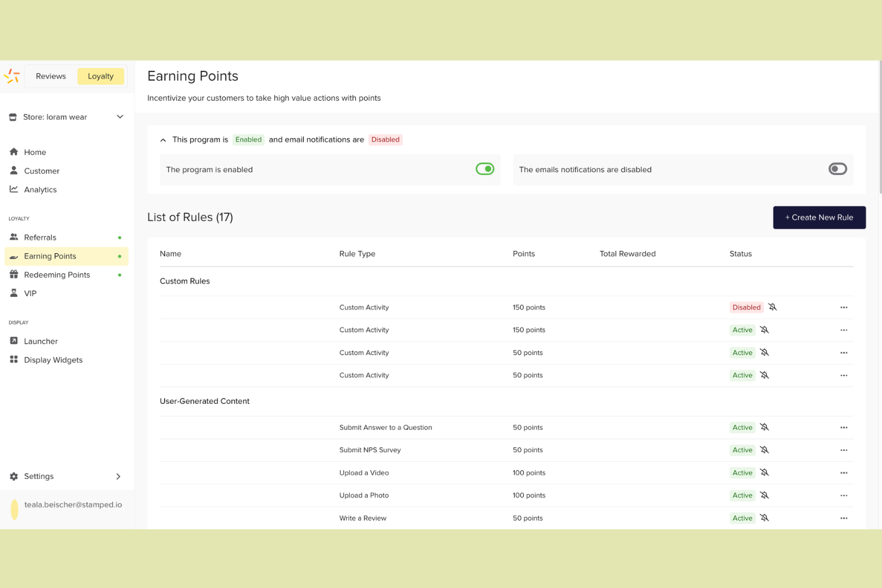Open Analytics via its chart icon
Viewport: 882px width, 588px height.
14,189
